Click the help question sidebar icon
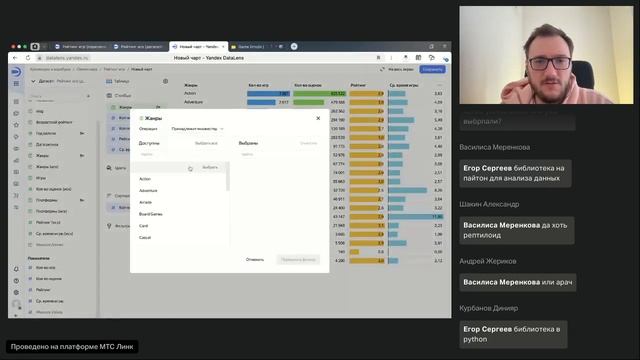The width and height of the screenshot is (640, 360). (16, 281)
